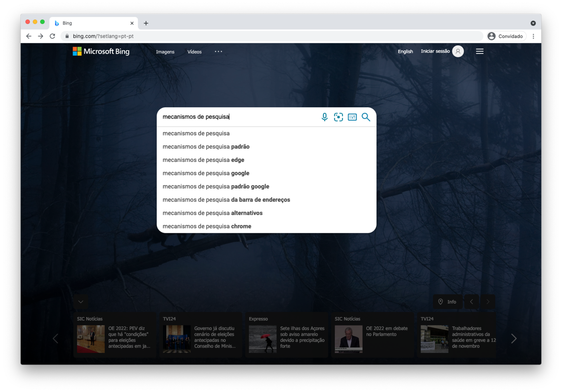Show next news carousel items
The width and height of the screenshot is (562, 392).
514,338
